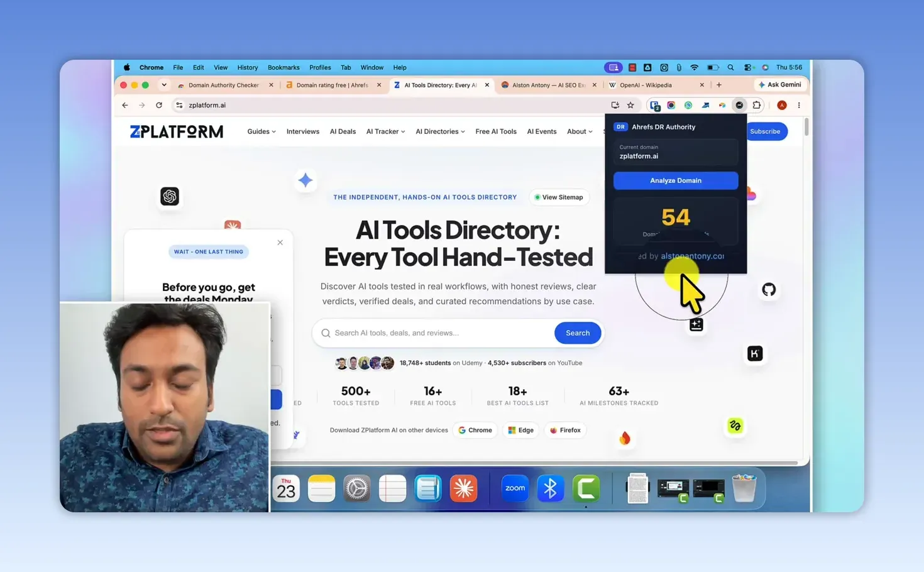Switch to the Alston Antony AI SEO tab
This screenshot has width=924, height=572.
[x=549, y=85]
